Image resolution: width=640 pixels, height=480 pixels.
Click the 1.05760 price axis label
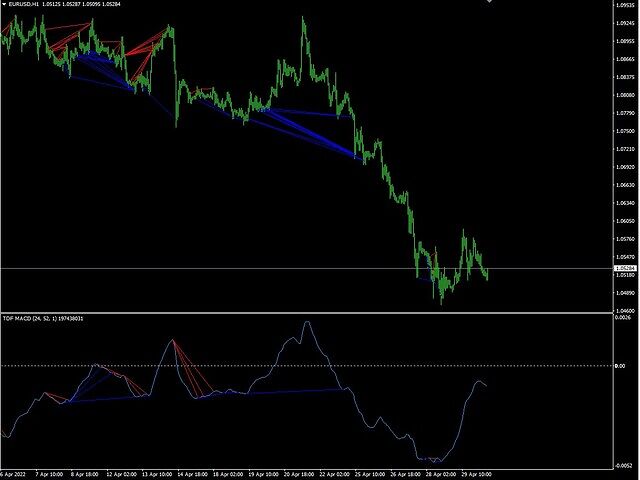[625, 239]
